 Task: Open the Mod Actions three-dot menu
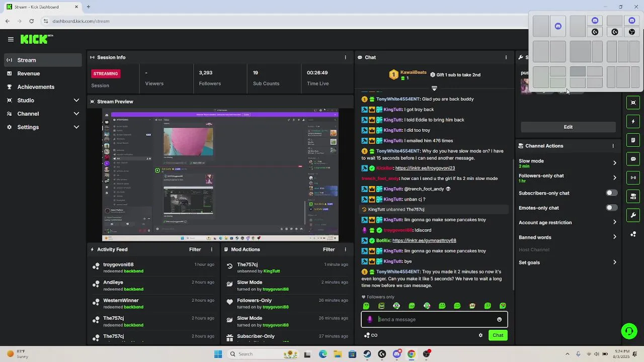(x=345, y=249)
